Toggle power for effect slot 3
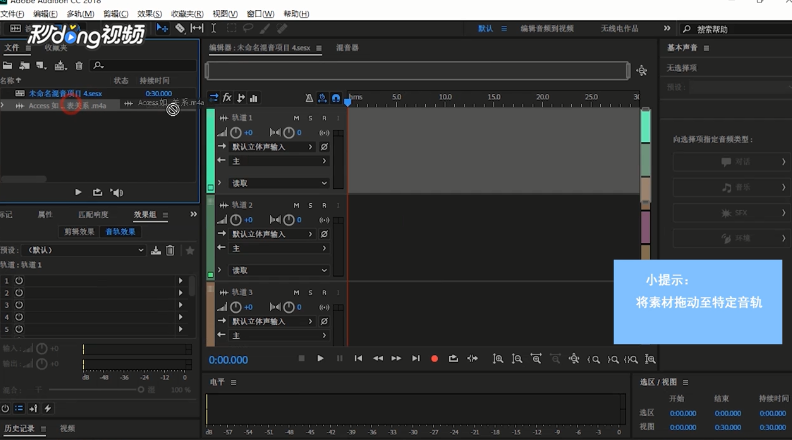Viewport: 792px width, 440px height. [x=19, y=305]
